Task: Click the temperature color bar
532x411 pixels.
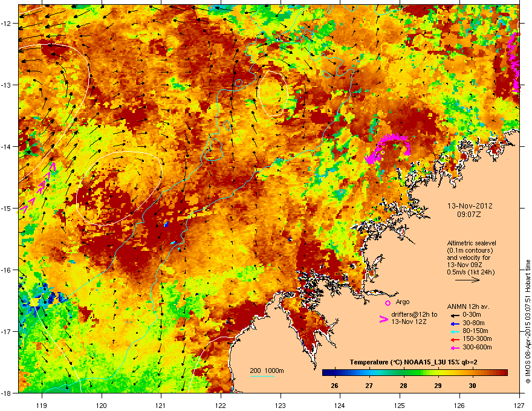Action: click(415, 373)
